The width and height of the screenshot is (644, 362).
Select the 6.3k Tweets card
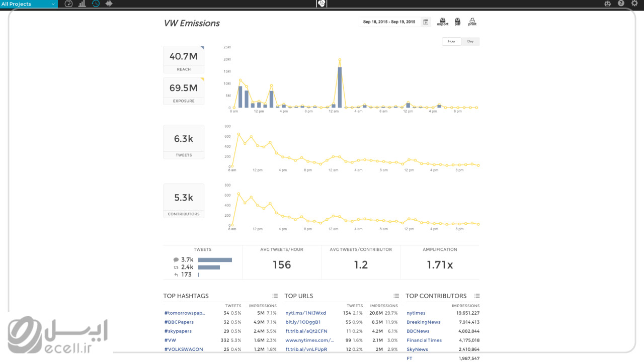pos(184,142)
